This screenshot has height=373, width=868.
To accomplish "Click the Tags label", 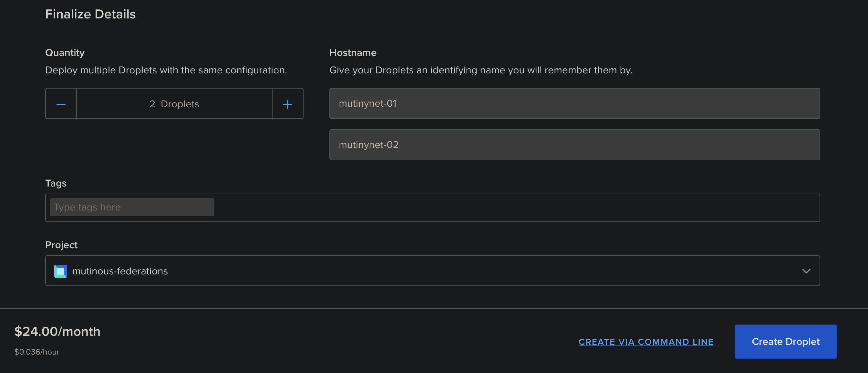I will click(x=56, y=183).
